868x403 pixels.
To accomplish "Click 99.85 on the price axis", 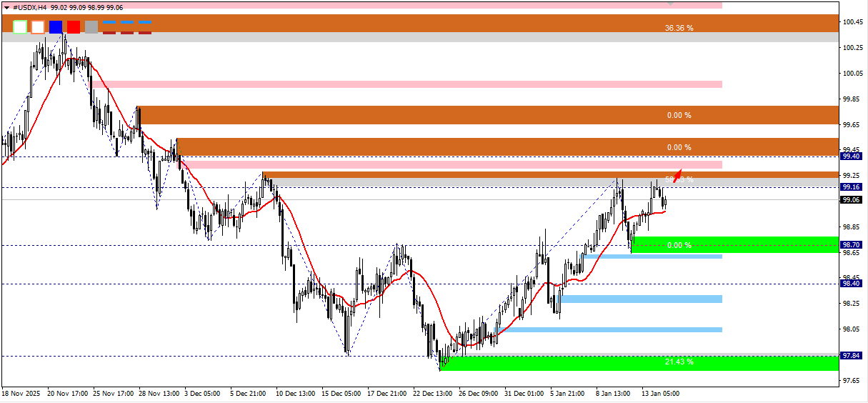I will [x=851, y=99].
